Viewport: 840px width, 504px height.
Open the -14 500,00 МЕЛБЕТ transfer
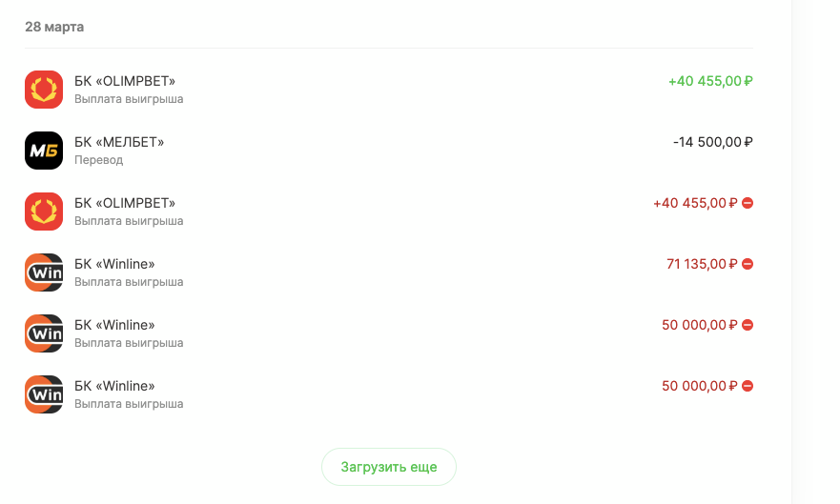coord(389,151)
